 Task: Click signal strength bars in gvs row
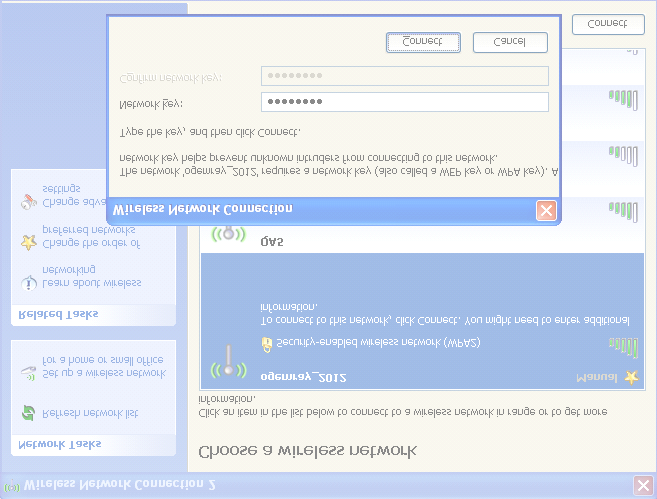(623, 212)
